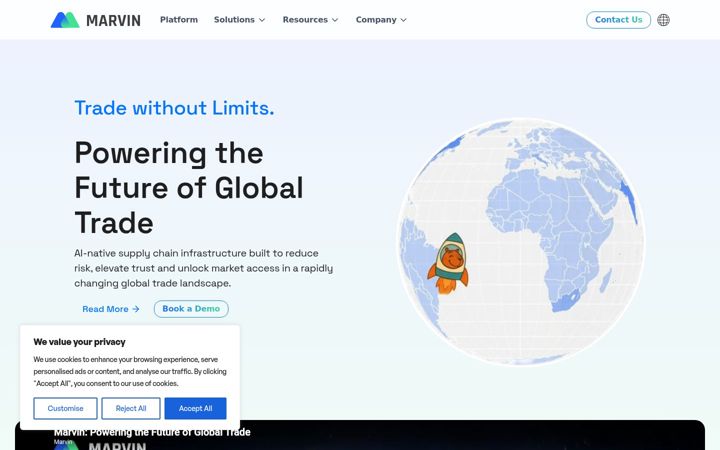
Task: Expand the Resources dropdown menu
Action: tap(310, 20)
